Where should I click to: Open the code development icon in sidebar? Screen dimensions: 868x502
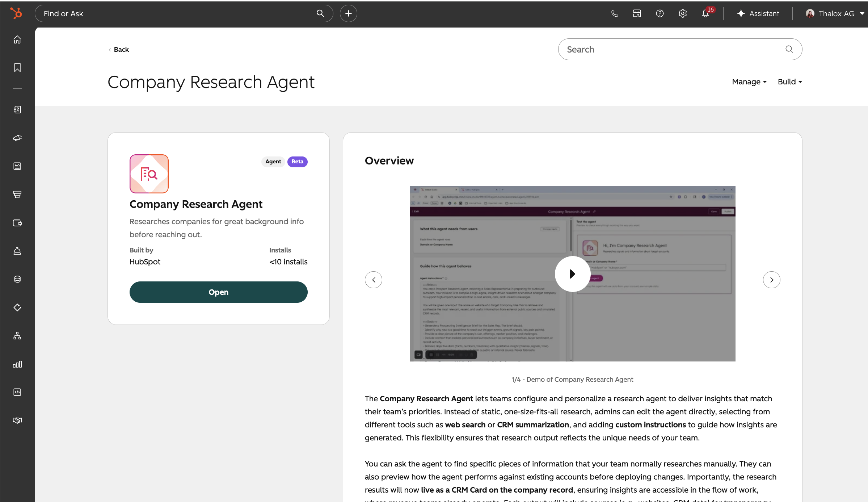coord(17,392)
